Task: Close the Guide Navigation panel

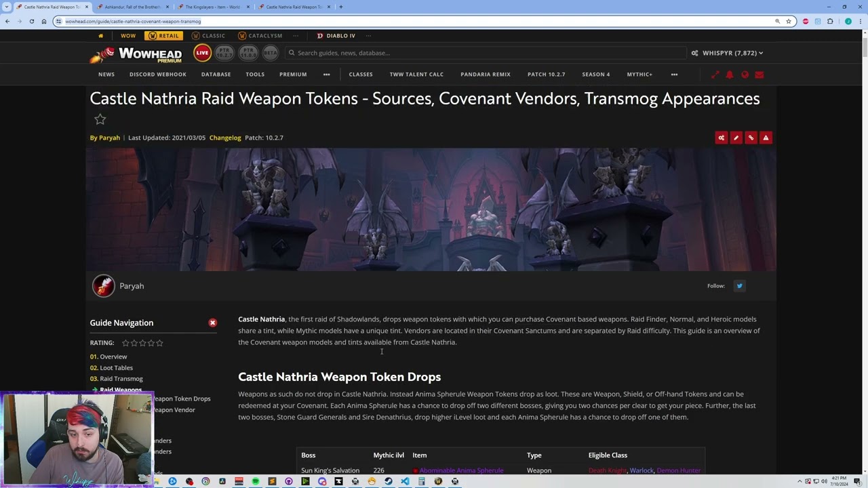Action: coord(212,323)
